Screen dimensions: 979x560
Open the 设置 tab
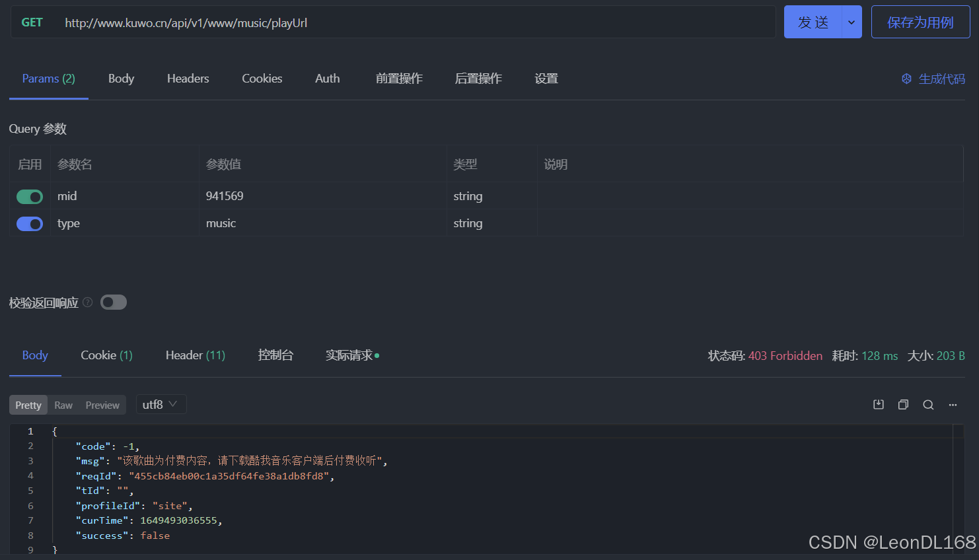tap(546, 79)
